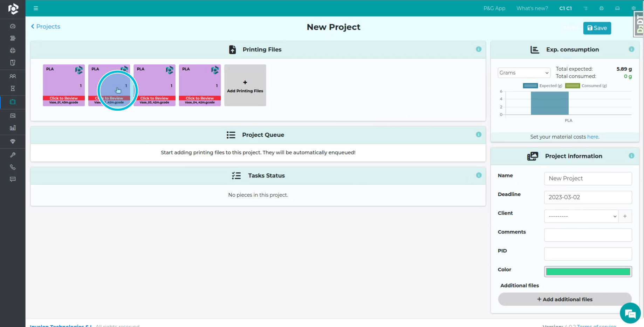Open the Grams unit dropdown
The image size is (644, 327).
coord(524,73)
